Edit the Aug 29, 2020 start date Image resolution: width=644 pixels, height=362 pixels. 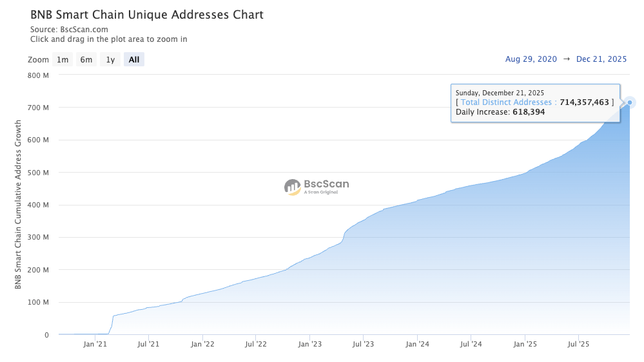point(531,59)
